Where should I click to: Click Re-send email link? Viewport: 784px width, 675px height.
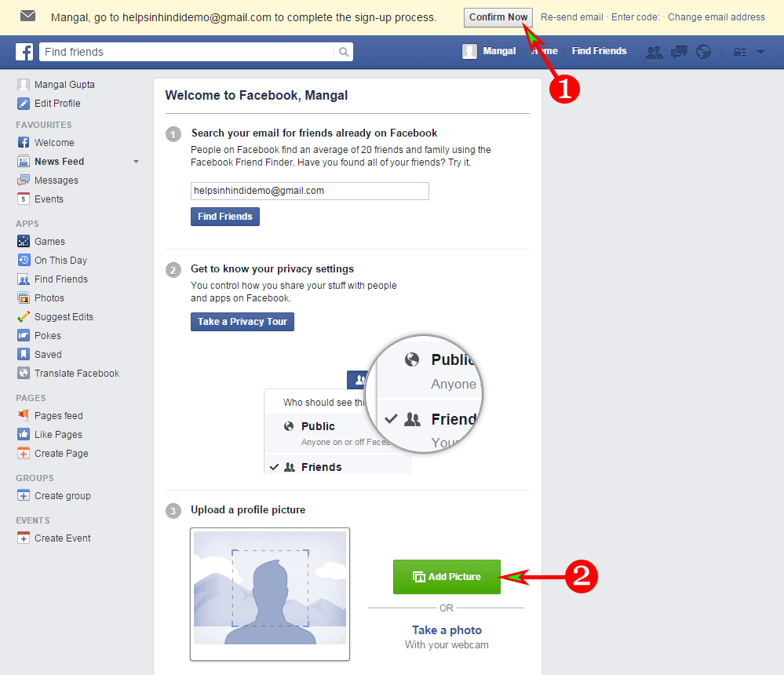(571, 17)
